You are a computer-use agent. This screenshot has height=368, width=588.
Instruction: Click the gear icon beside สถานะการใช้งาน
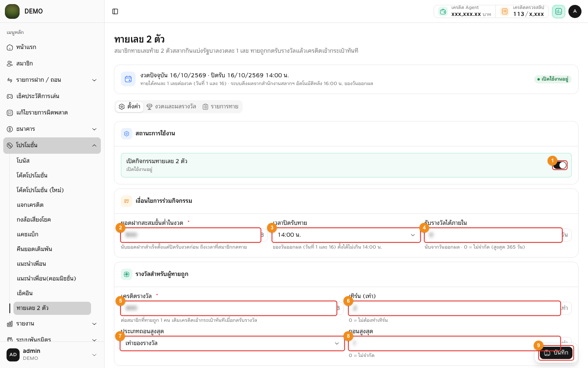coord(127,134)
